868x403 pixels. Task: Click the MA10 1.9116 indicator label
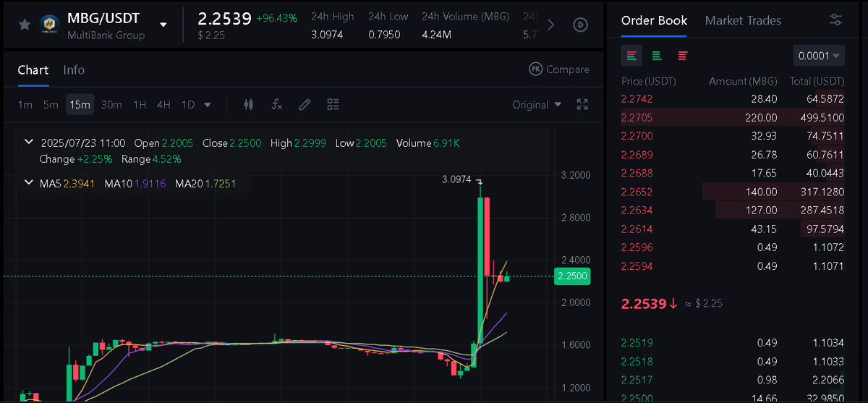click(135, 184)
